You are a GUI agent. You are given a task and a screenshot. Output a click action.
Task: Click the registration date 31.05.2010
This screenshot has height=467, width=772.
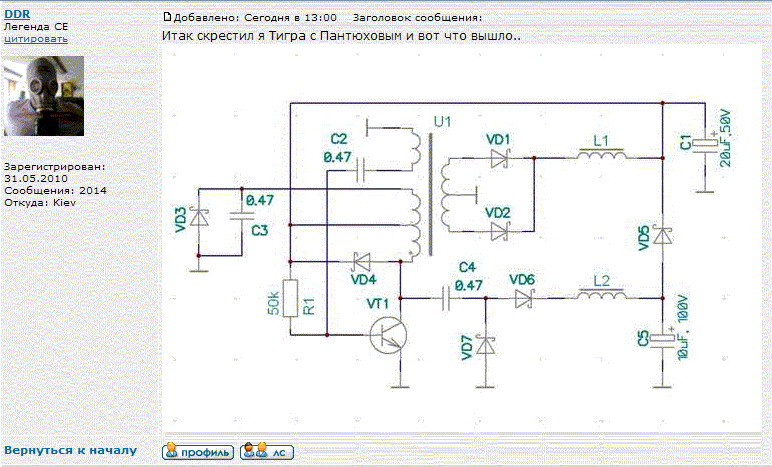click(36, 179)
